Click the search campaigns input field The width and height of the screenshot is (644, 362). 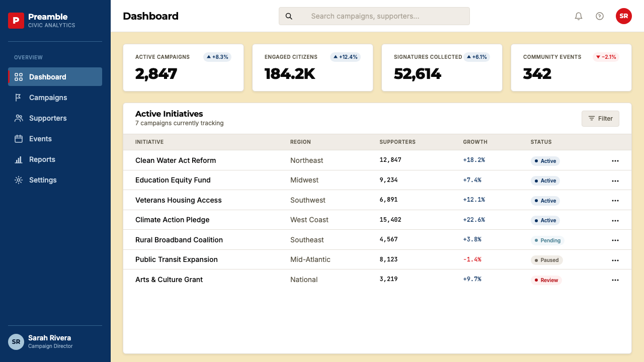[x=374, y=16]
